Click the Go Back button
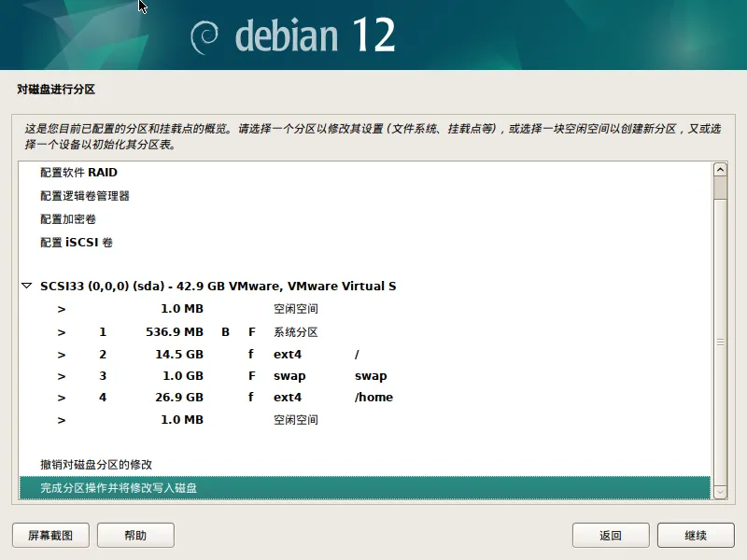The width and height of the screenshot is (747, 560). click(611, 535)
